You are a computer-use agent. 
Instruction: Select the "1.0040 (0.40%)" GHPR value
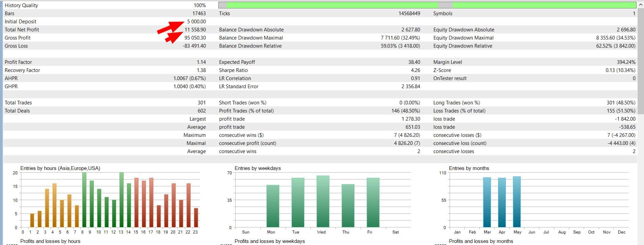(190, 87)
